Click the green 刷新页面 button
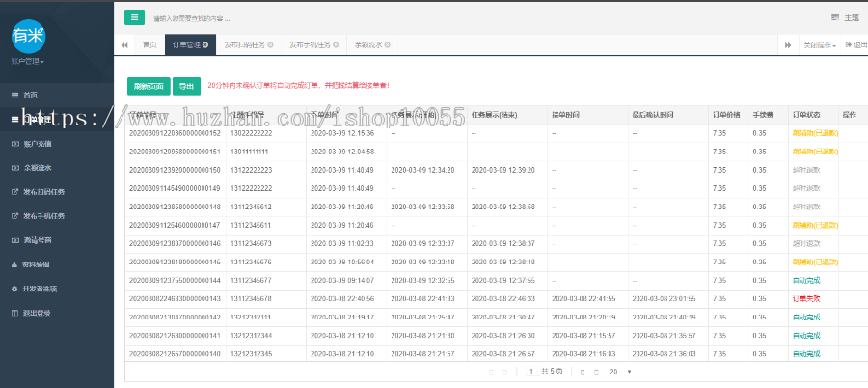Image resolution: width=868 pixels, height=388 pixels. (x=149, y=86)
